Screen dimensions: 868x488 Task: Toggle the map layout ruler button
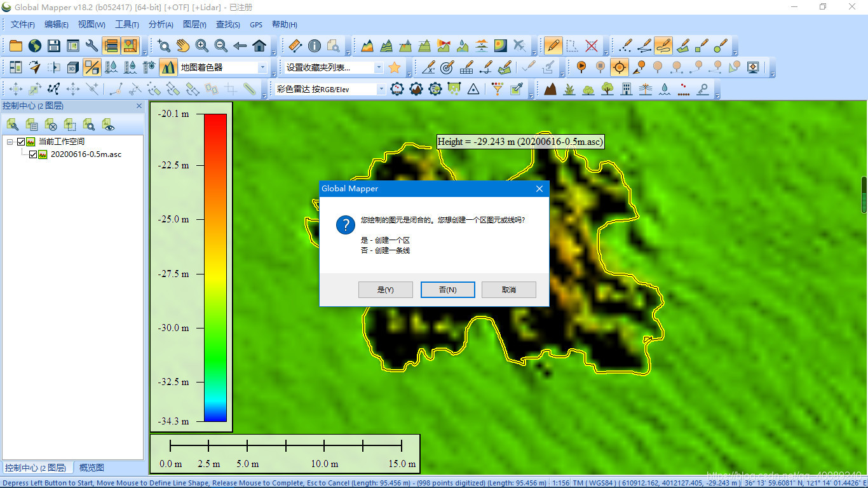pyautogui.click(x=130, y=46)
